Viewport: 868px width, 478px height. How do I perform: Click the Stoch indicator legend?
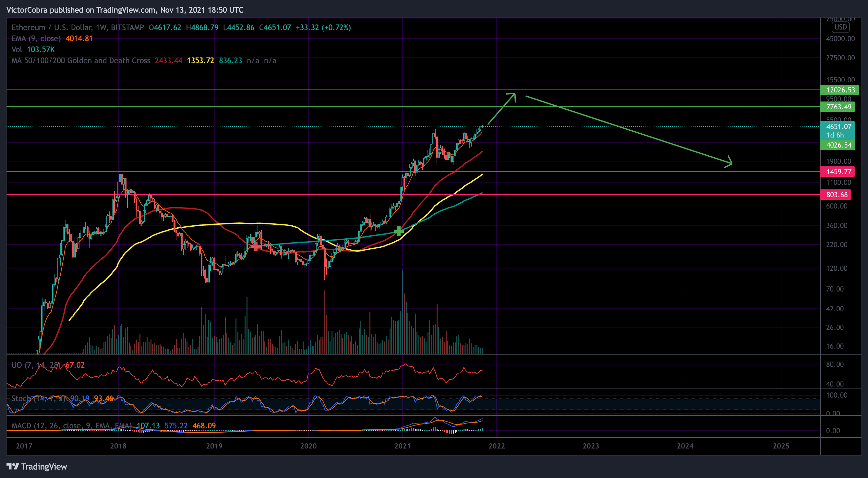point(38,399)
